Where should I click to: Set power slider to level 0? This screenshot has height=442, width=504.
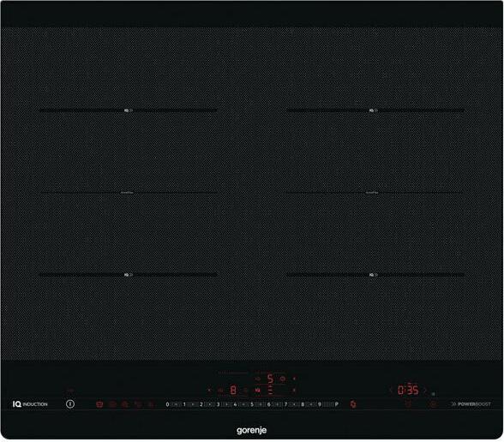pyautogui.click(x=167, y=404)
